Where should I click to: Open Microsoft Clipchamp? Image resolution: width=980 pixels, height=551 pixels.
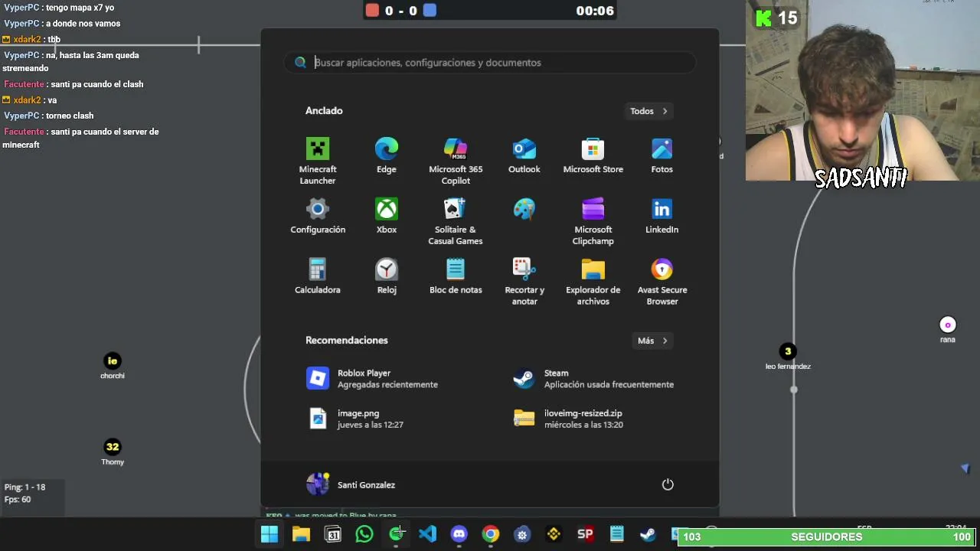(x=593, y=221)
